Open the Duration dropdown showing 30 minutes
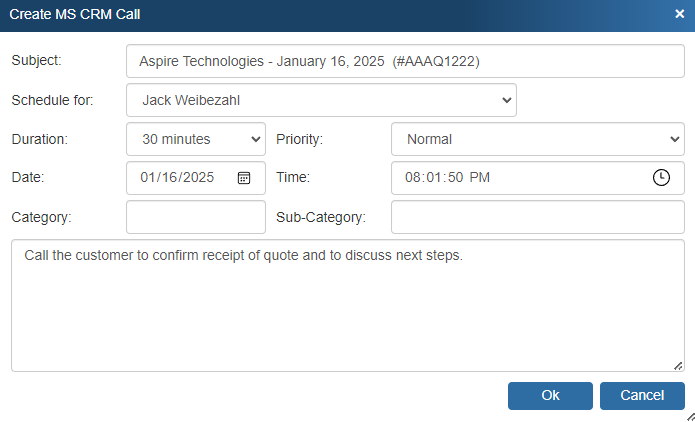 click(x=196, y=139)
